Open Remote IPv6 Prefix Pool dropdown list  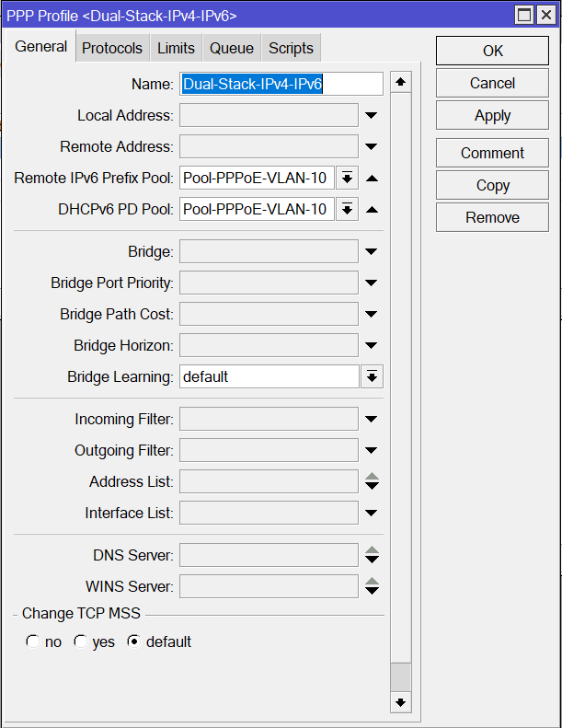pyautogui.click(x=347, y=179)
